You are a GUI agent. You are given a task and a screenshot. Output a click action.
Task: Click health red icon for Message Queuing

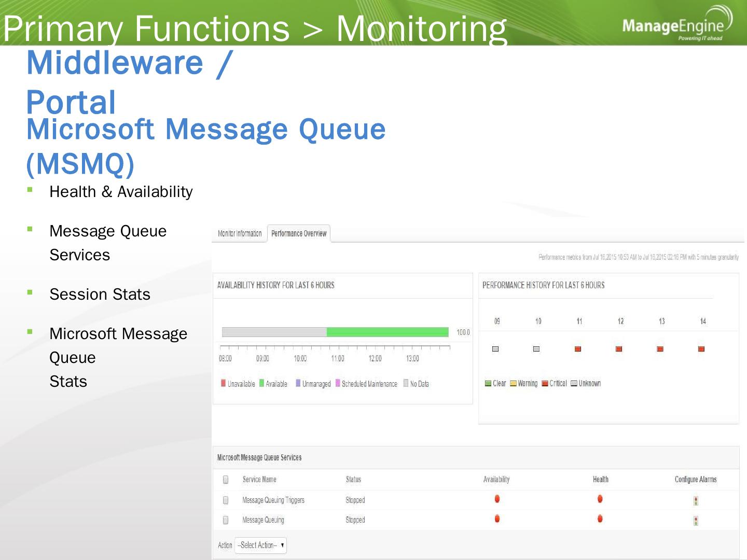point(600,519)
